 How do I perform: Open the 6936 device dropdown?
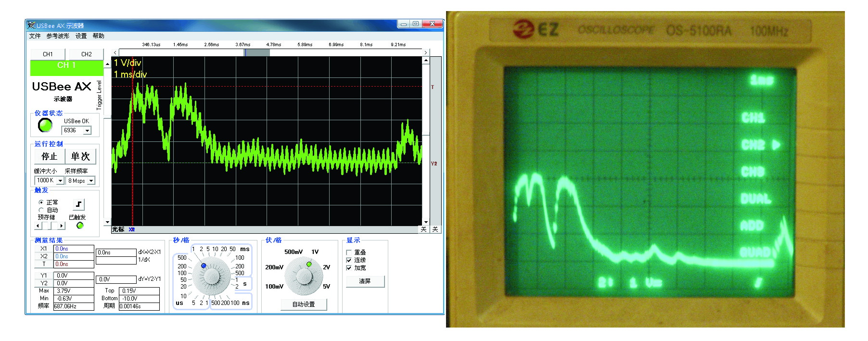[x=87, y=130]
